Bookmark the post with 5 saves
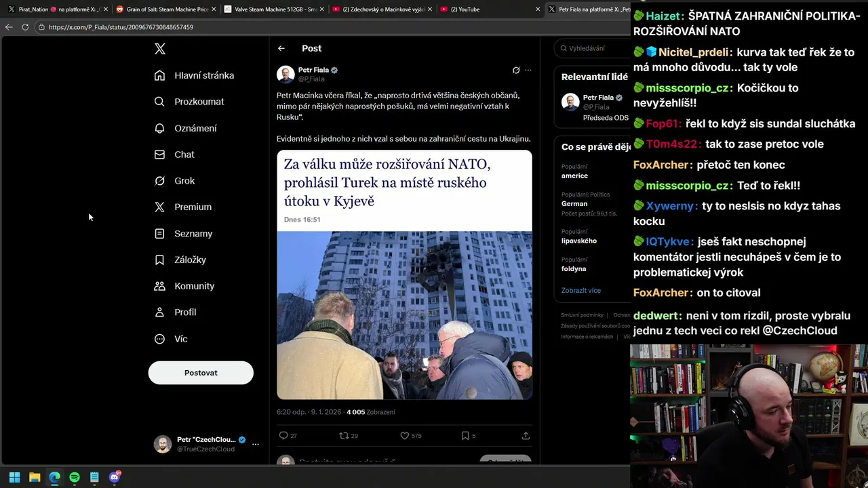The image size is (868, 488). pos(465,436)
